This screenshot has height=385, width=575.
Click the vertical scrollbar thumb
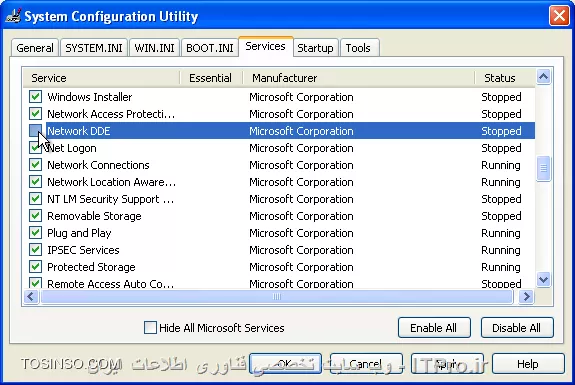[543, 168]
